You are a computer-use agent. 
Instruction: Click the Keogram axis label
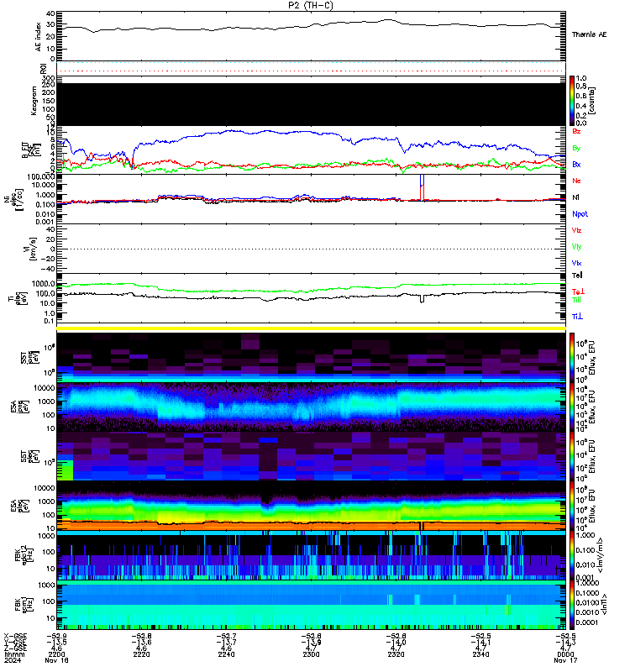pyautogui.click(x=34, y=101)
